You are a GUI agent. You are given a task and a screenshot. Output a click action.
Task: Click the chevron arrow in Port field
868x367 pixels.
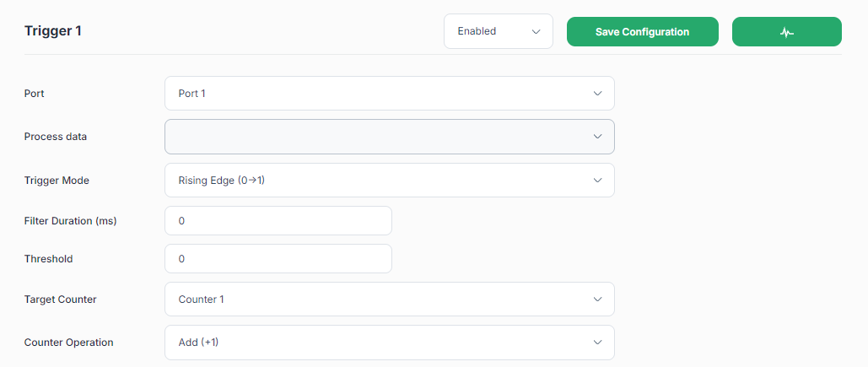(x=597, y=94)
